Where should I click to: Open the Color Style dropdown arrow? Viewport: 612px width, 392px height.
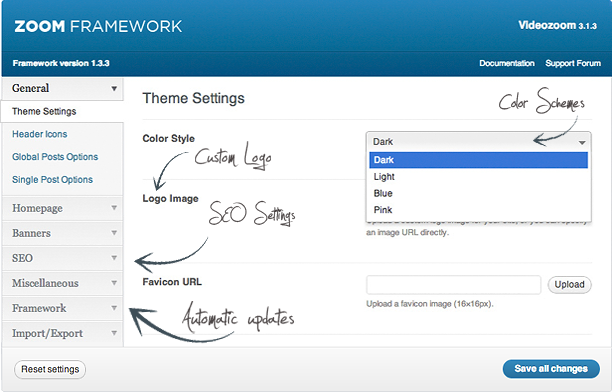[x=582, y=143]
